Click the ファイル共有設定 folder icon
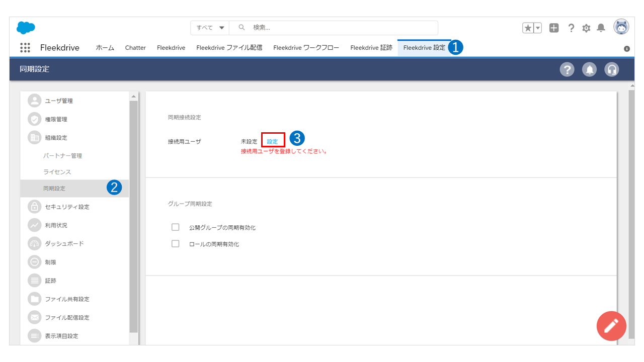 34,299
